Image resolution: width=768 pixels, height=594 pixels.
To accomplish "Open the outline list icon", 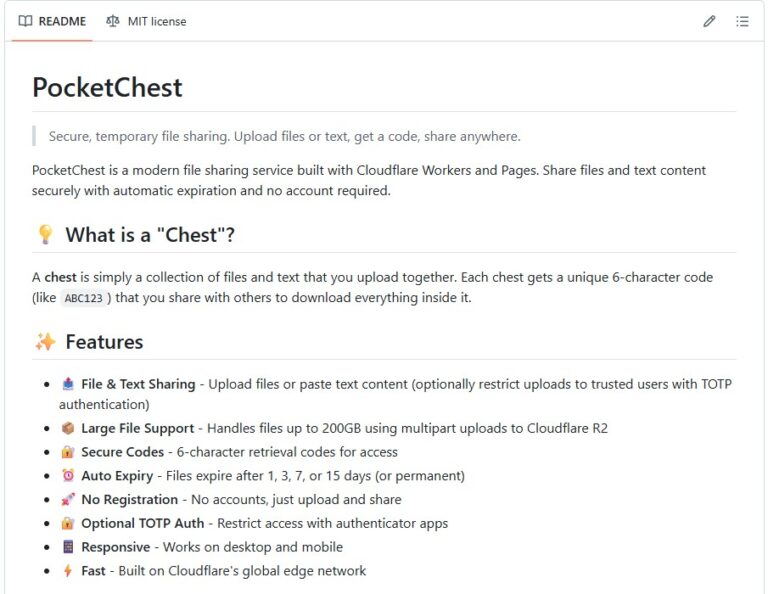I will (x=742, y=21).
